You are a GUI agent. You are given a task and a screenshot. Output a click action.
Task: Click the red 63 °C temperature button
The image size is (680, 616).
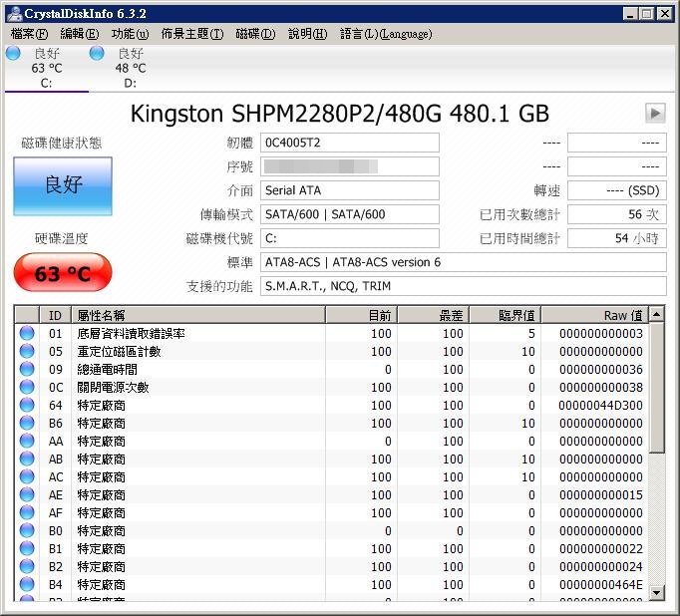[x=63, y=273]
